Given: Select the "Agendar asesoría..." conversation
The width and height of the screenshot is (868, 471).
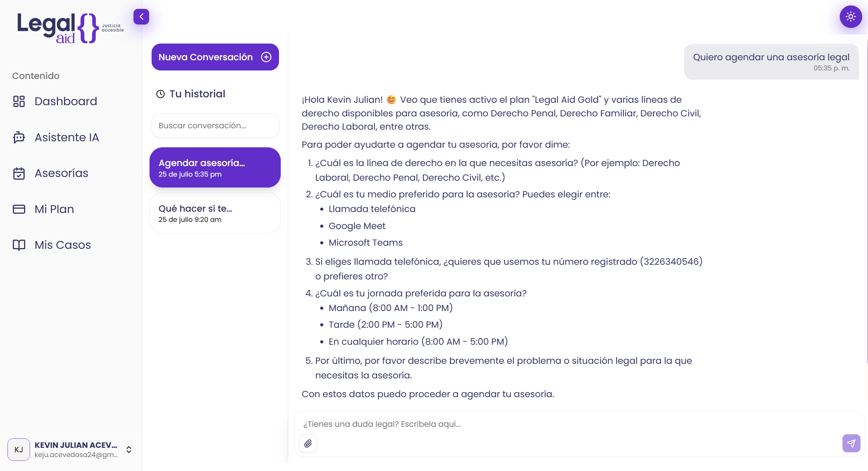Looking at the screenshot, I should tap(215, 167).
